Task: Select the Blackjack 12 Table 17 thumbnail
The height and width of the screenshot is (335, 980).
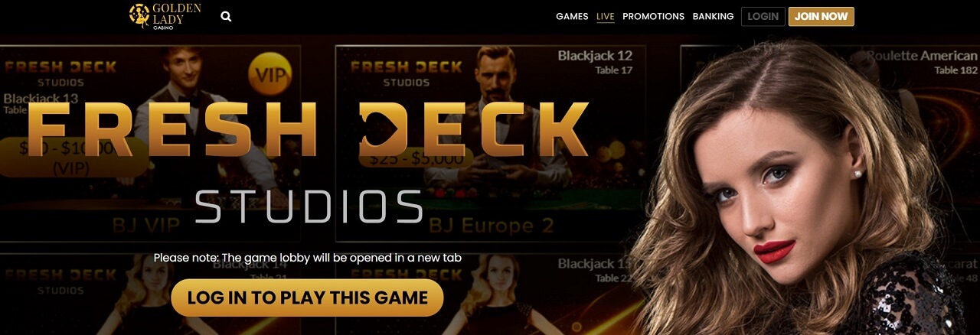Action: pos(490,143)
